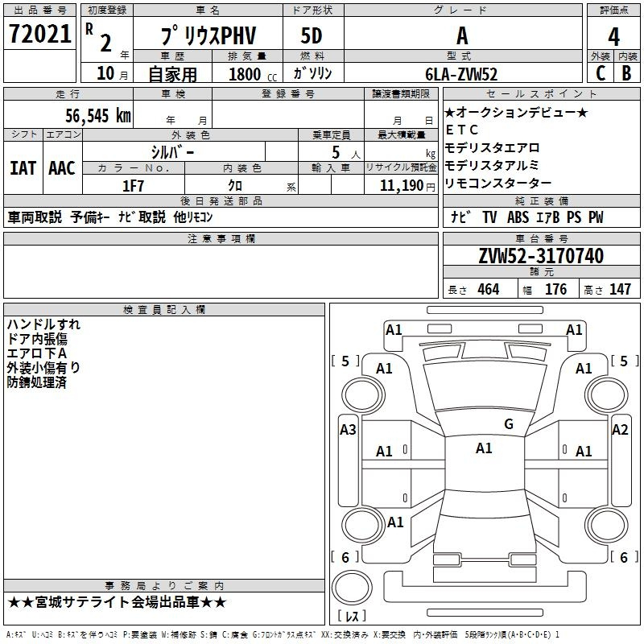Select the G windshield mark on diagram
The image size is (644, 644).
(x=508, y=424)
